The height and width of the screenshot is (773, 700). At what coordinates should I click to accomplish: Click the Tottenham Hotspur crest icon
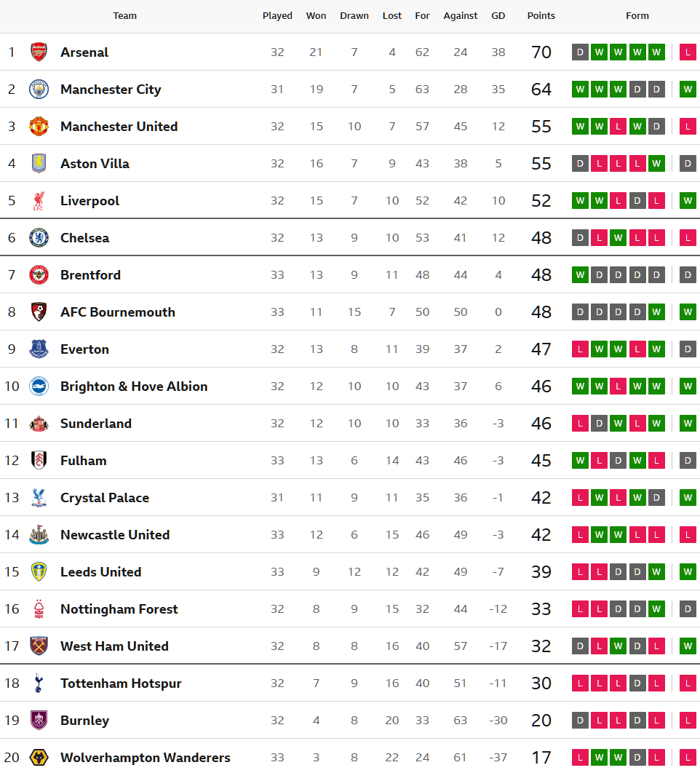point(39,683)
